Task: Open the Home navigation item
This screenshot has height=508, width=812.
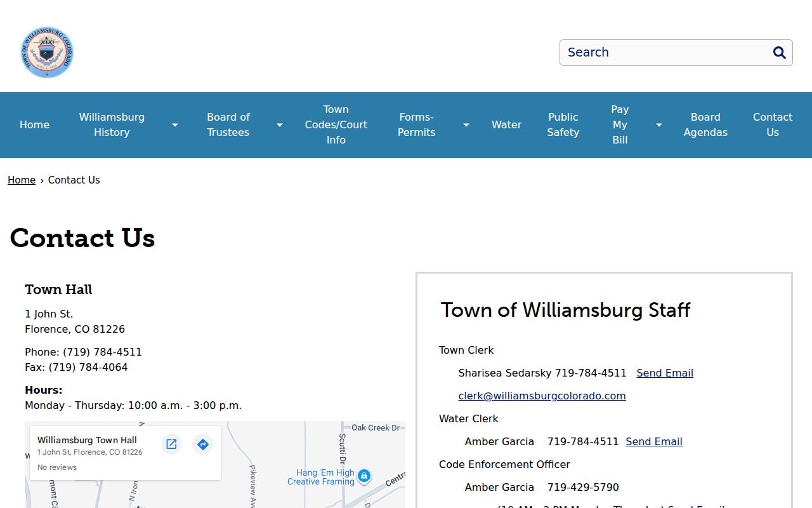Action: (34, 125)
